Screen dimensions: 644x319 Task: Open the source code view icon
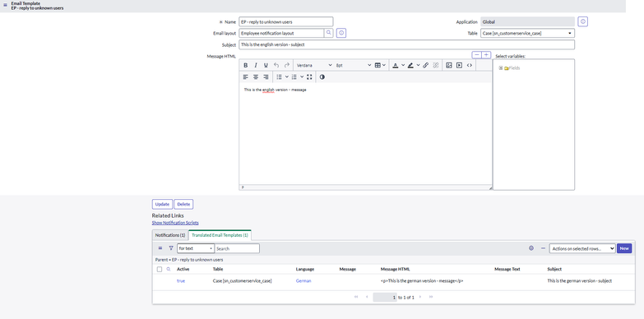(470, 65)
